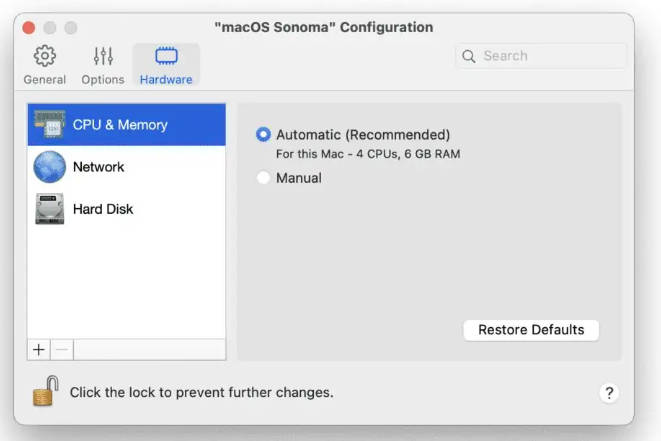661x441 pixels.
Task: Focus the Search input field
Action: tap(540, 56)
